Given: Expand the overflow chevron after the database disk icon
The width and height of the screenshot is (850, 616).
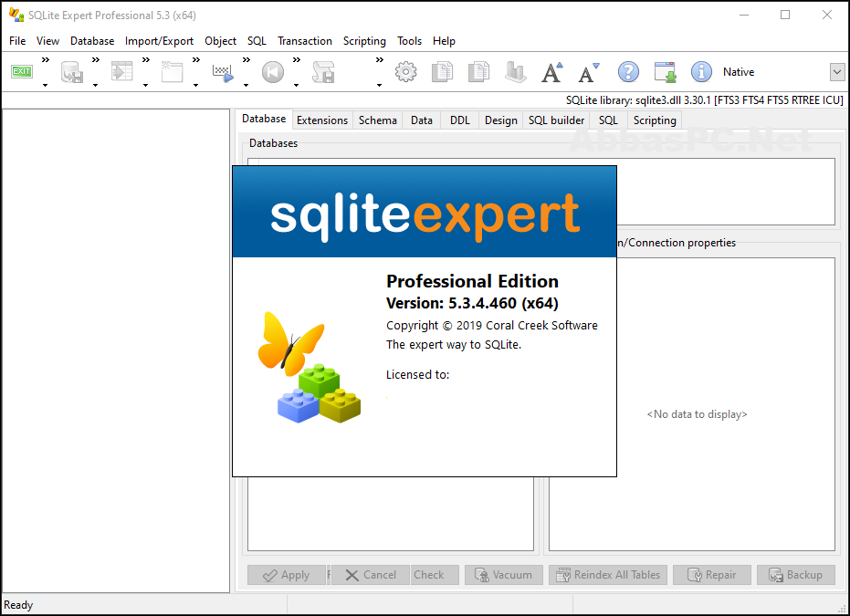Looking at the screenshot, I should 96,60.
